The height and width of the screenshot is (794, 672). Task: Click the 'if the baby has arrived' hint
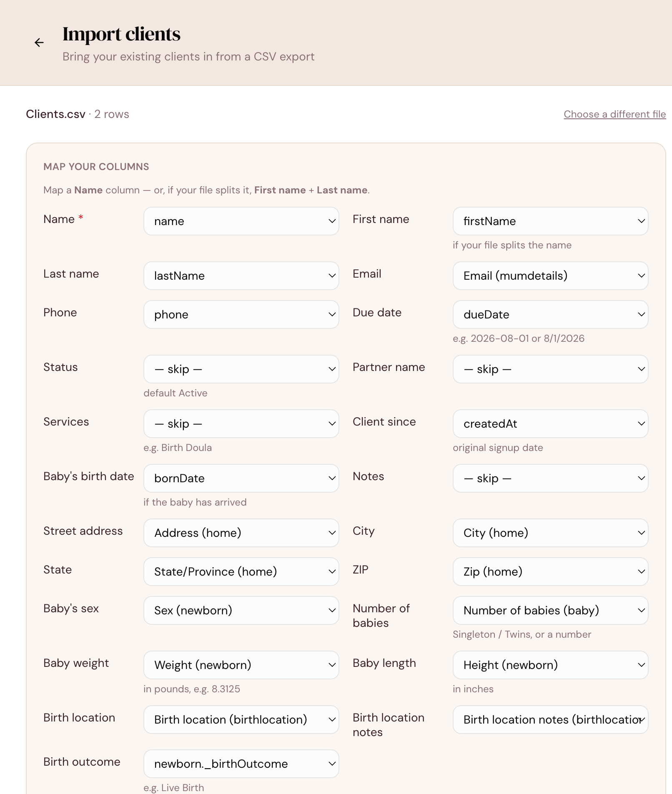195,502
